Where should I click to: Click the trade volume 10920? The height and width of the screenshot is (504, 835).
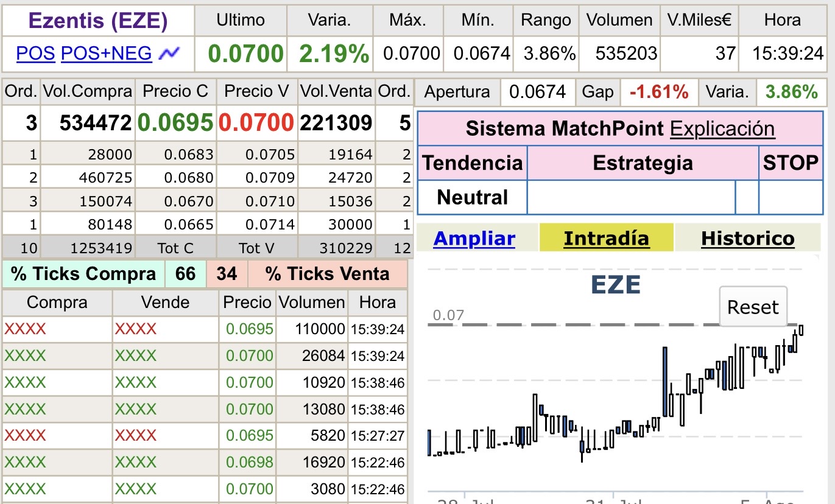[323, 382]
